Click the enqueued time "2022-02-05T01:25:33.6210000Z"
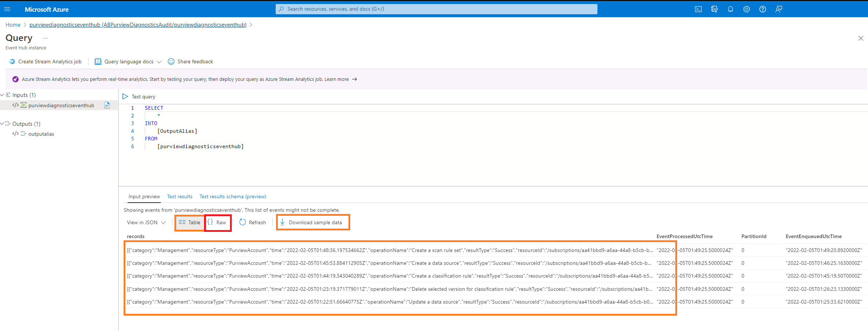Image resolution: width=868 pixels, height=331 pixels. point(824,302)
